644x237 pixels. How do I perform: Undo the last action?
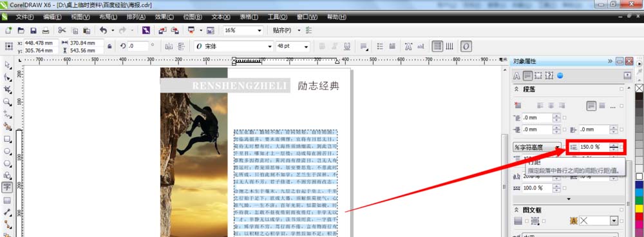tap(103, 31)
